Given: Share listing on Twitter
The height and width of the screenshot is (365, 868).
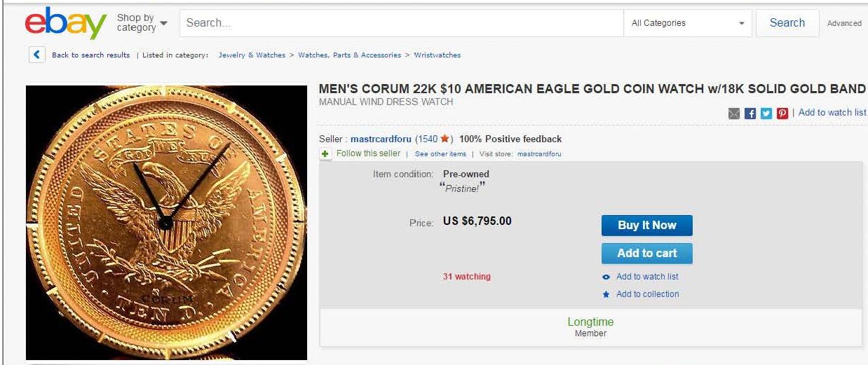Looking at the screenshot, I should (x=766, y=113).
